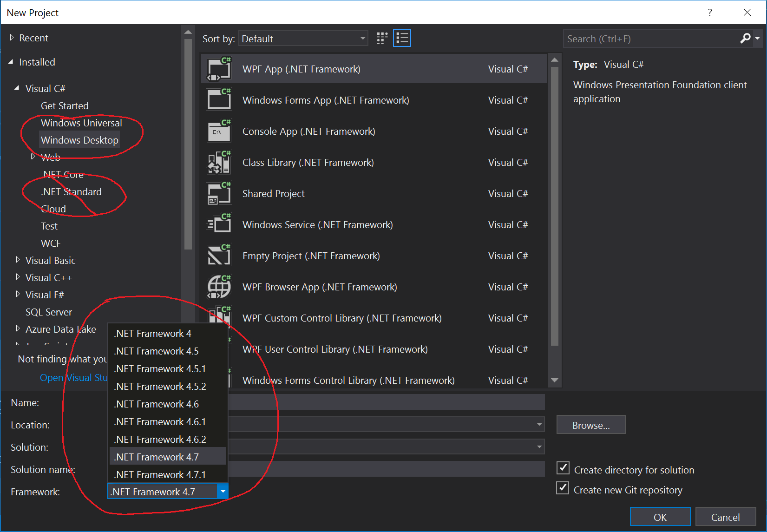The height and width of the screenshot is (532, 767).
Task: Switch to small icons view
Action: point(382,38)
